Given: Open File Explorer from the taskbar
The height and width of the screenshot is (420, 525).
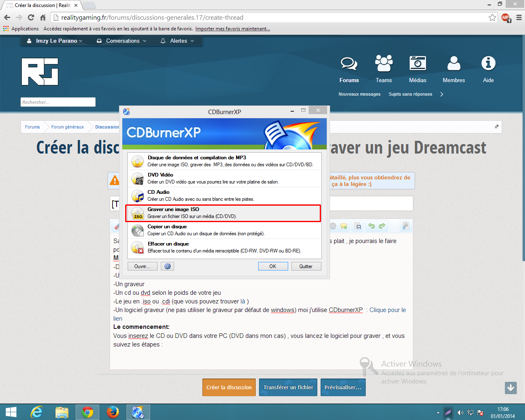Looking at the screenshot, I should tap(62, 412).
